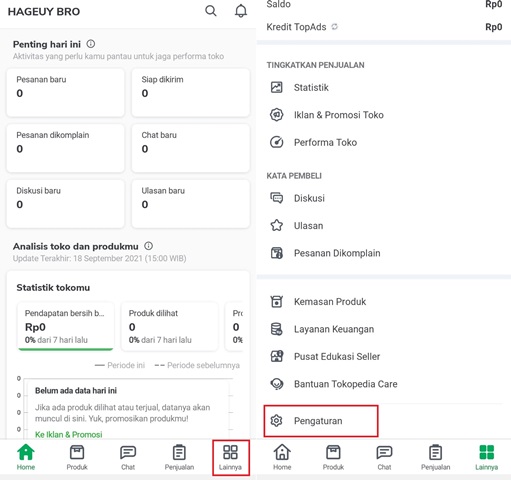This screenshot has width=511, height=480.
Task: Select the Produk dilihat statistic card
Action: click(x=169, y=326)
